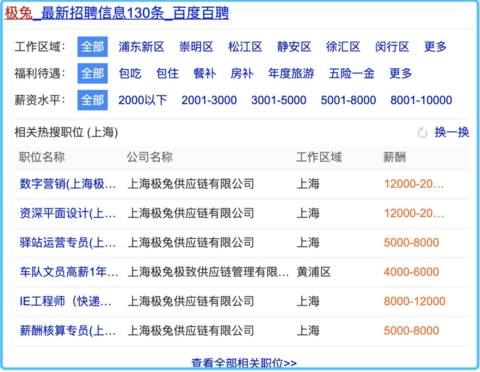The width and height of the screenshot is (480, 372).
Task: Filter benefits by 年度旅游
Action: click(x=291, y=73)
